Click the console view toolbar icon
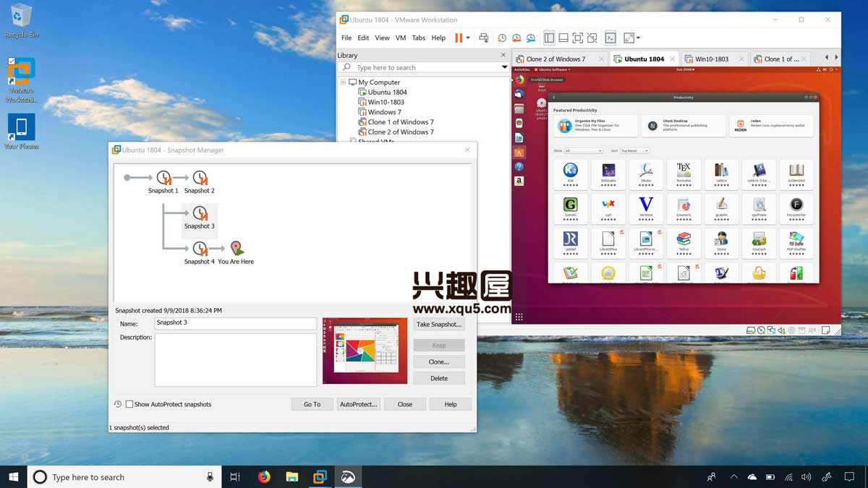The image size is (868, 488). coord(610,38)
